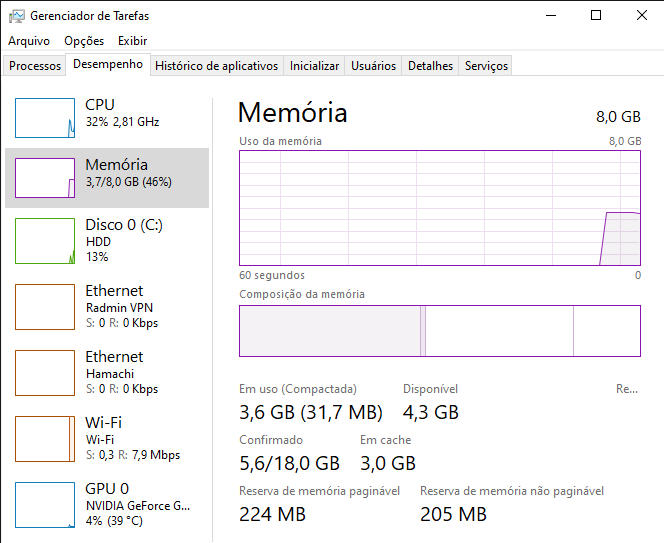Image resolution: width=664 pixels, height=543 pixels.
Task: Switch to the Detalhes tab
Action: click(x=430, y=66)
